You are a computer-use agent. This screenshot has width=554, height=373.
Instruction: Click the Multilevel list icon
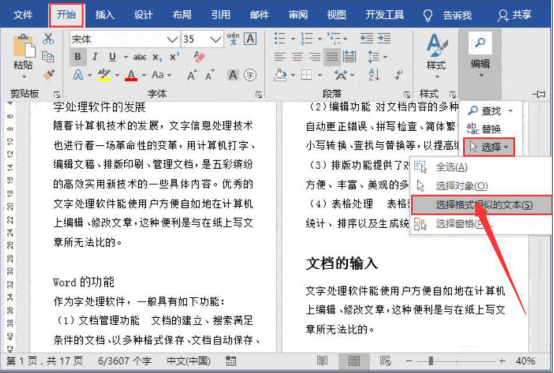334,39
